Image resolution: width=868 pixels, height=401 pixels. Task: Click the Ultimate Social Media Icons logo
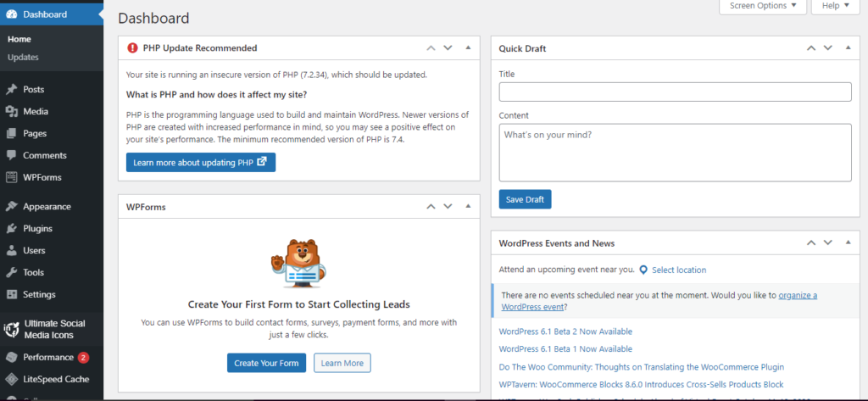pyautogui.click(x=12, y=329)
